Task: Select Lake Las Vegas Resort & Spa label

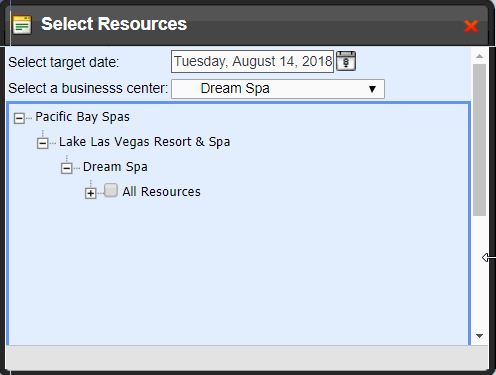Action: coord(144,142)
